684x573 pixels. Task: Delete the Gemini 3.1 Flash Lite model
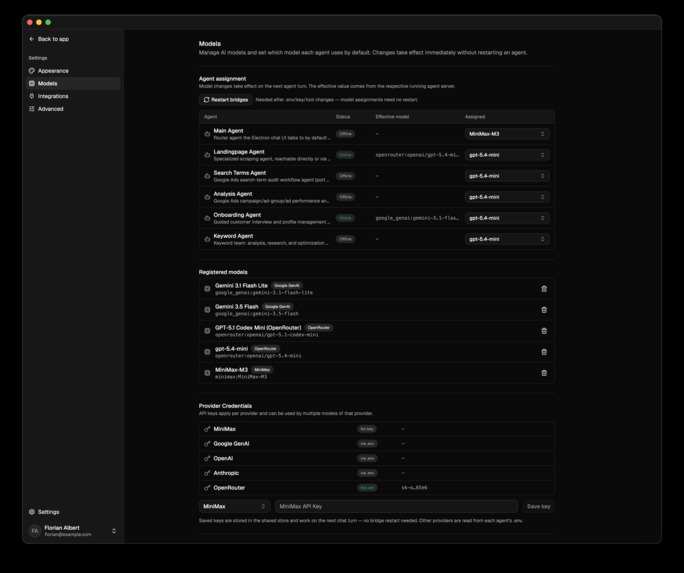pos(544,289)
